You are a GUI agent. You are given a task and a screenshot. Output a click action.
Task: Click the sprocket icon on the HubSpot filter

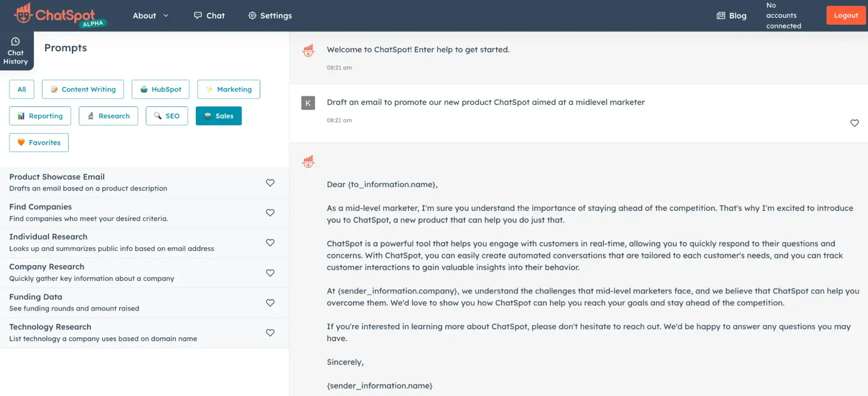pyautogui.click(x=144, y=89)
